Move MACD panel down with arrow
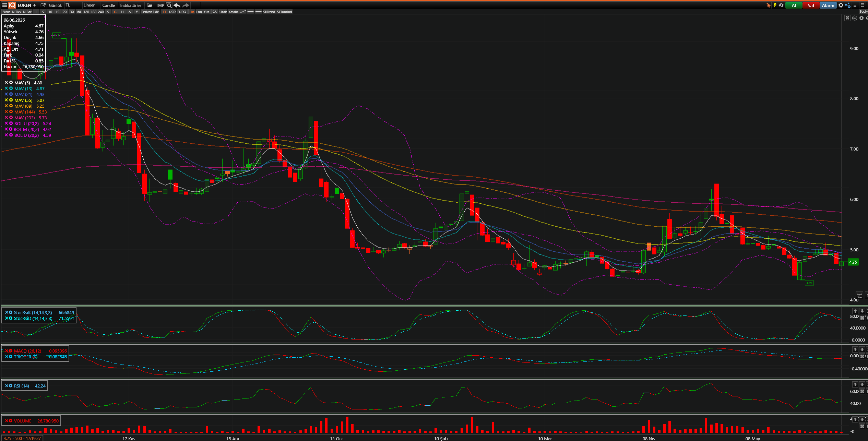Screen dimensions: 868x441 tap(862, 349)
